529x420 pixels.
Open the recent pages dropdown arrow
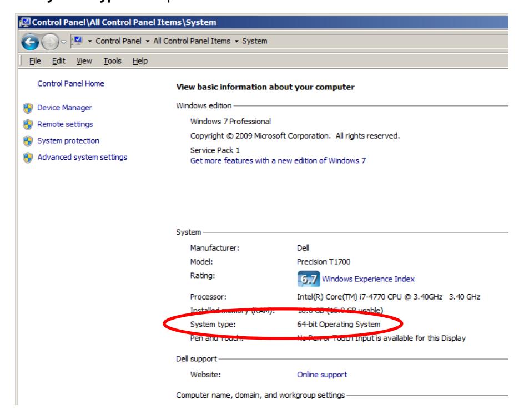pyautogui.click(x=63, y=42)
